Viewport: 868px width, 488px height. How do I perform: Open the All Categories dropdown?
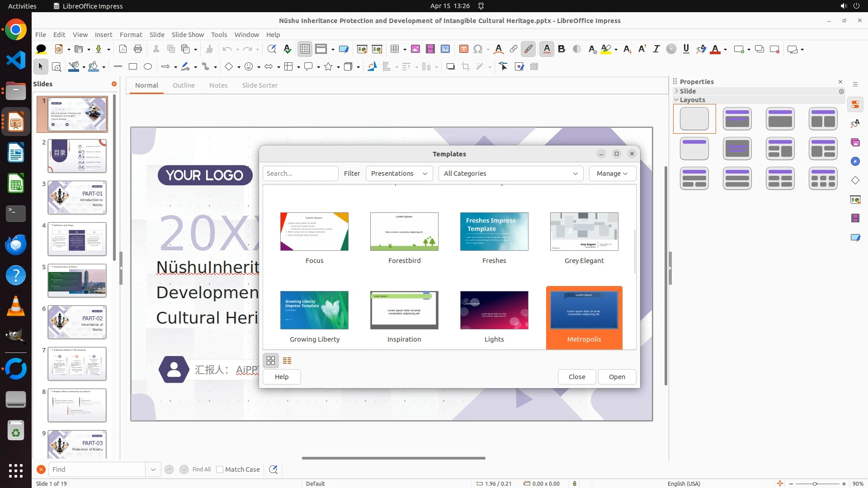(x=510, y=174)
